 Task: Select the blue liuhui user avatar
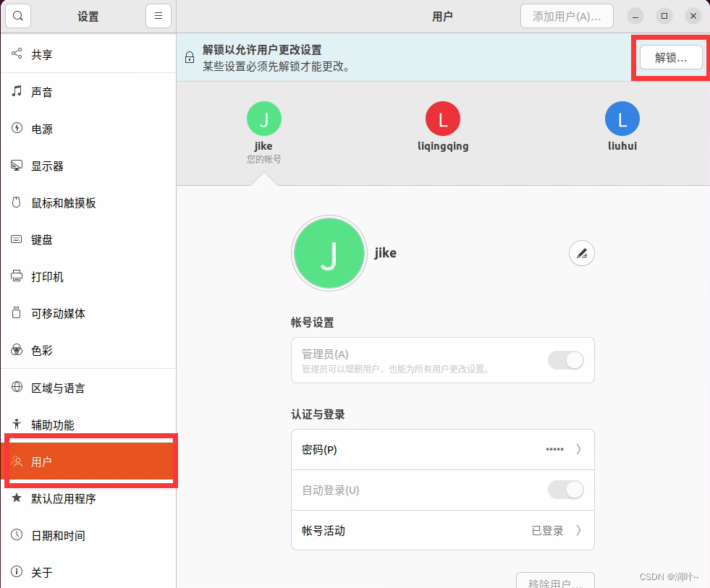[622, 119]
